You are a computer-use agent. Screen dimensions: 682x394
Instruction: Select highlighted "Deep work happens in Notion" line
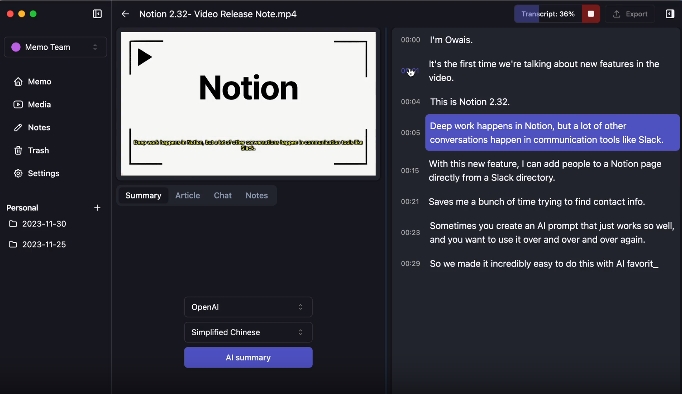(552, 133)
